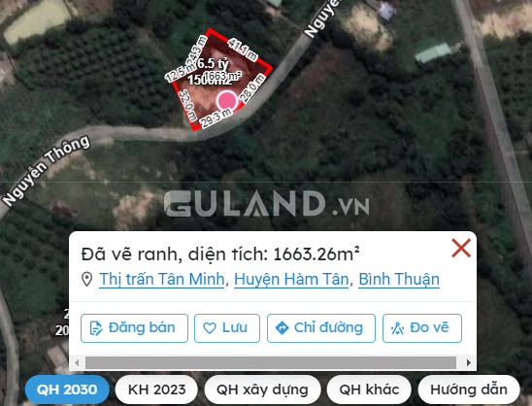This screenshot has height=406, width=532.
Task: Switch to QH xây dựng layer
Action: click(x=262, y=389)
